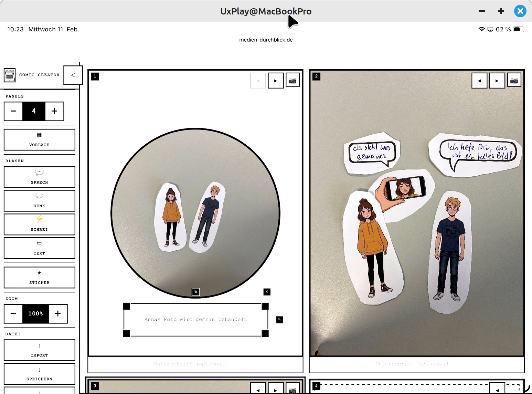
Task: Select the Sprech speech bubble tool
Action: [39, 177]
